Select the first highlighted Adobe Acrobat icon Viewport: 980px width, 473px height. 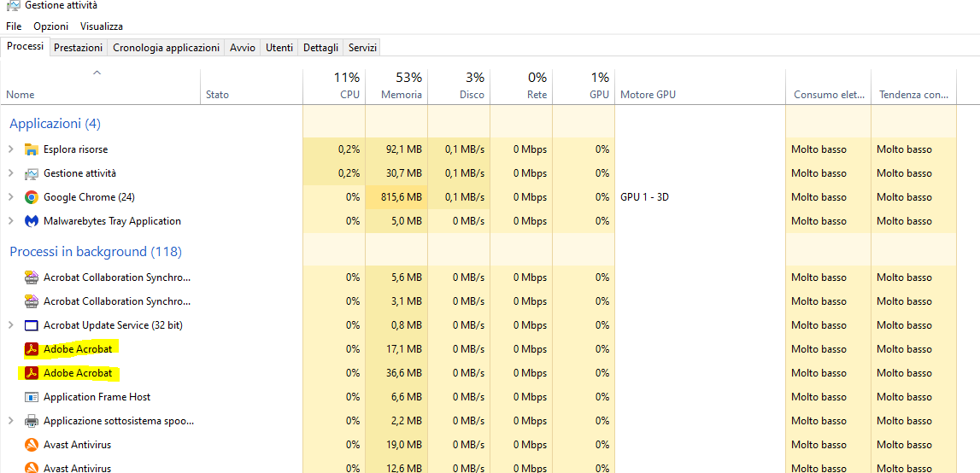pos(32,348)
